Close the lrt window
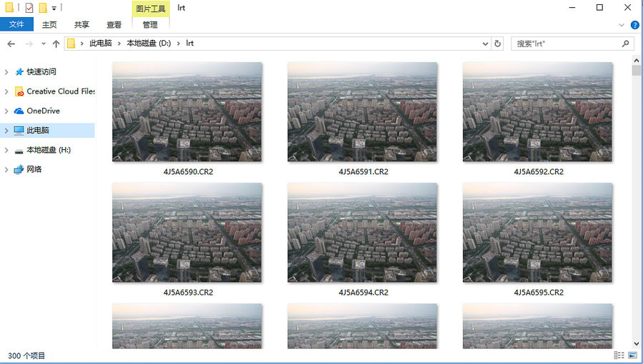This screenshot has height=364, width=643. pos(627,7)
